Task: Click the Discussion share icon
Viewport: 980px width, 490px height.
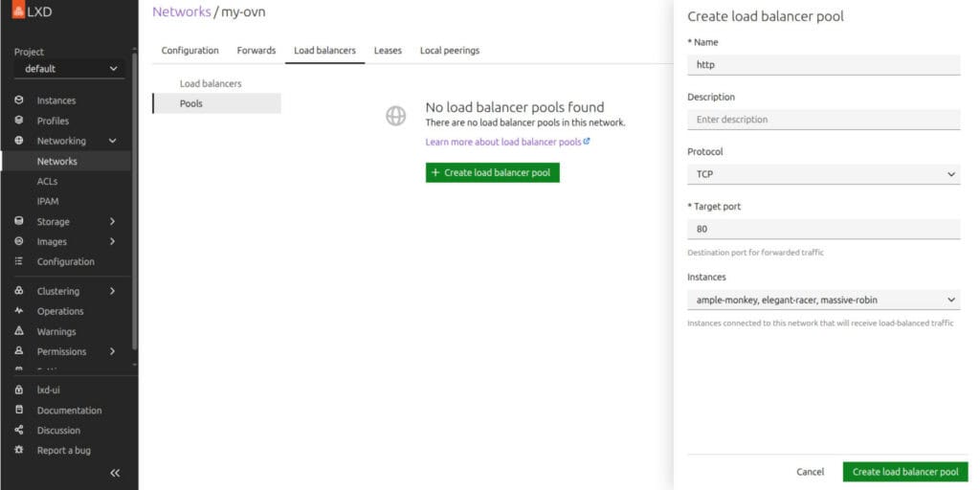Action: coord(19,430)
